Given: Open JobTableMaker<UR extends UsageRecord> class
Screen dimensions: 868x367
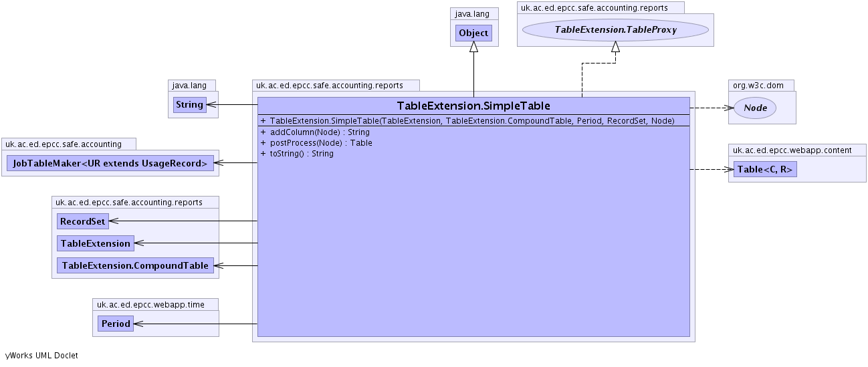Looking at the screenshot, I should pos(110,164).
